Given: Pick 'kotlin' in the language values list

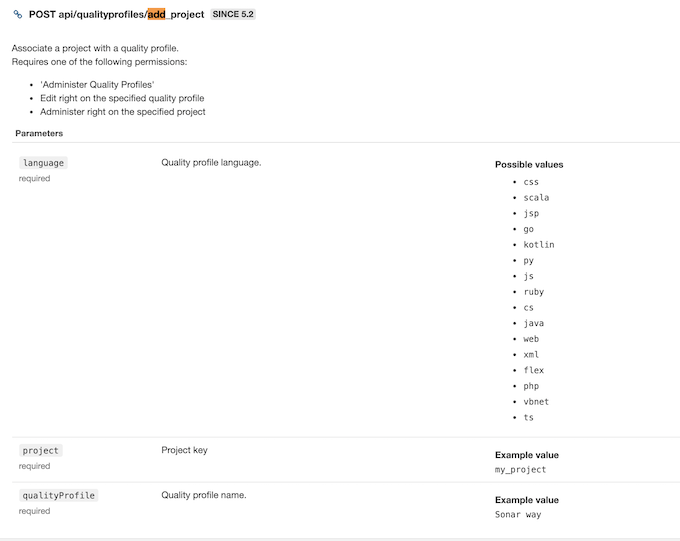Looking at the screenshot, I should pos(538,245).
